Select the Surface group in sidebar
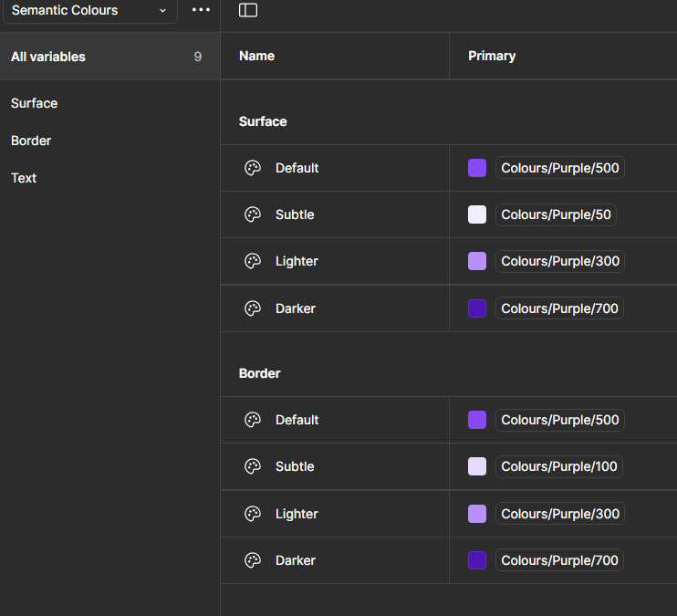The width and height of the screenshot is (677, 616). click(x=35, y=103)
